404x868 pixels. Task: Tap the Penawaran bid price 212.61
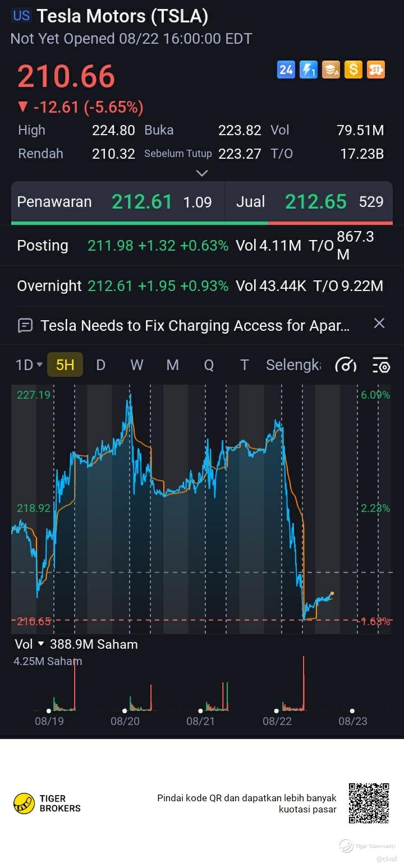tap(142, 202)
